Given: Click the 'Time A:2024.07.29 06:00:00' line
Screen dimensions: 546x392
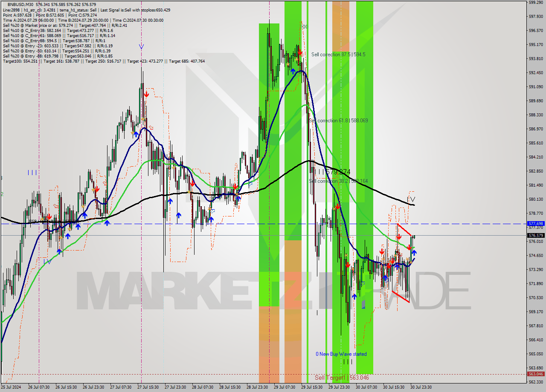Looking at the screenshot, I should 28,20.
